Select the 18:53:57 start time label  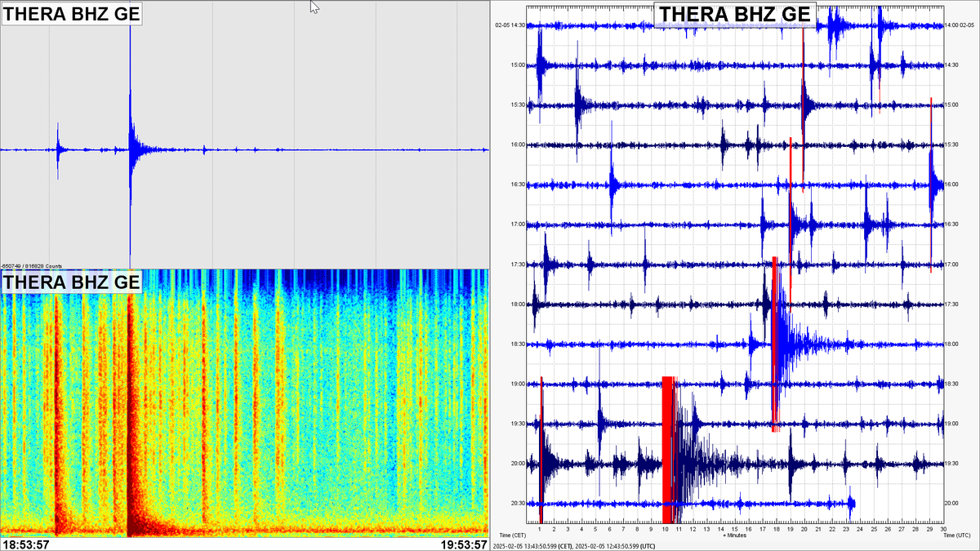25,544
